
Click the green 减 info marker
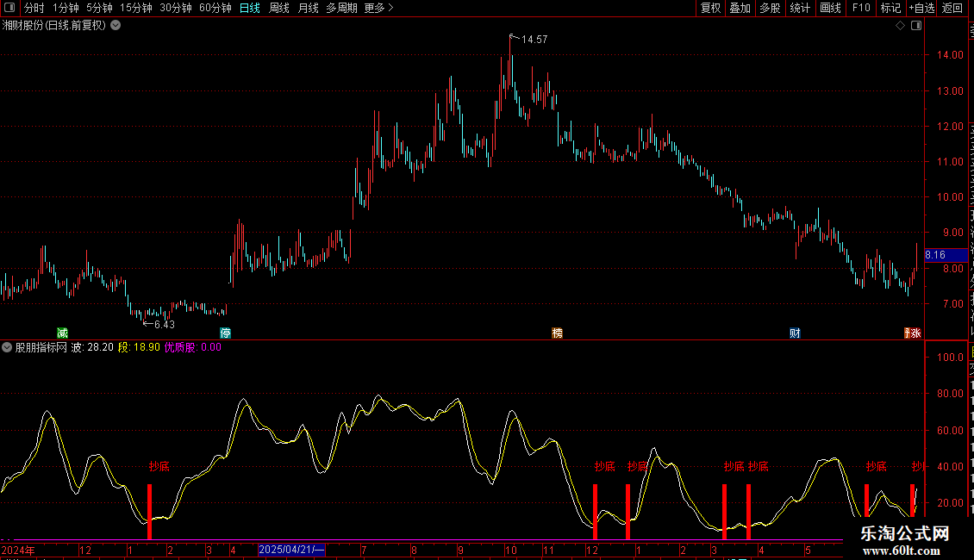coord(62,333)
